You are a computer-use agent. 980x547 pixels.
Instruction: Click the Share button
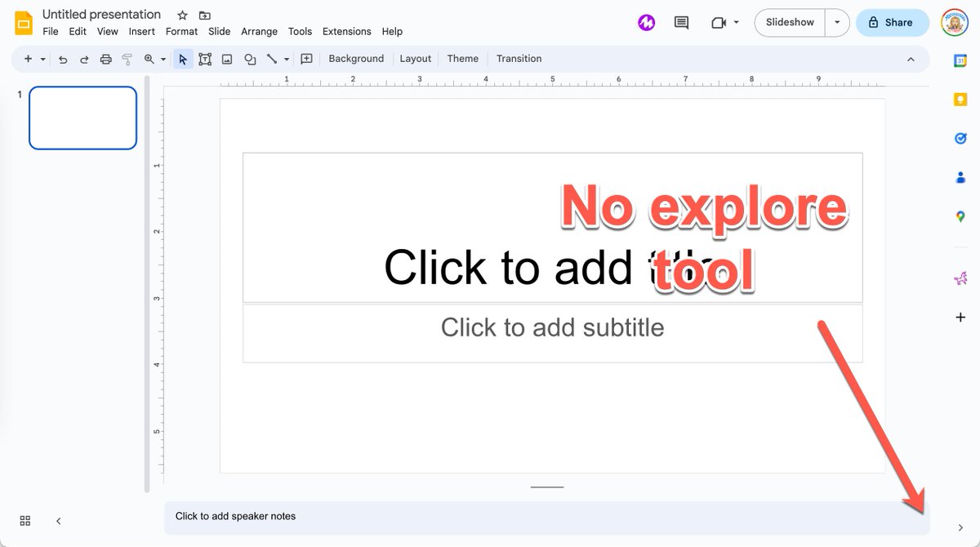coord(892,23)
